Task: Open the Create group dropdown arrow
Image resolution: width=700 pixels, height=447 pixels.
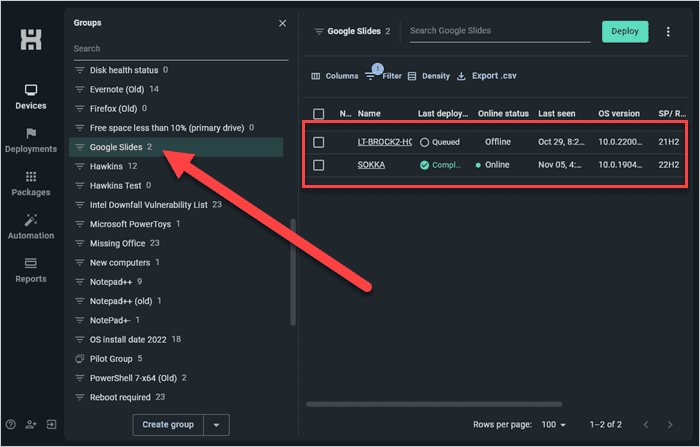Action: 217,425
